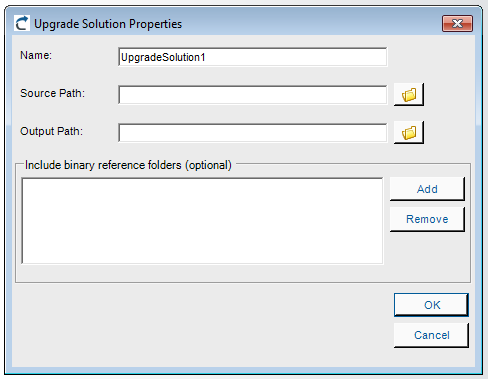The height and width of the screenshot is (379, 488).
Task: Click the "Upgrade Solution Properties" title text
Action: coord(108,24)
